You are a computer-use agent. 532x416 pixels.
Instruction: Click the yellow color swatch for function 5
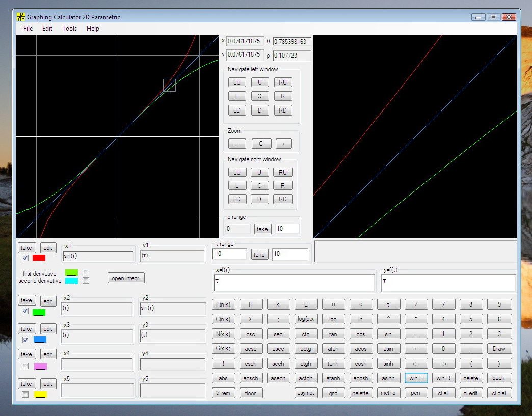(40, 394)
